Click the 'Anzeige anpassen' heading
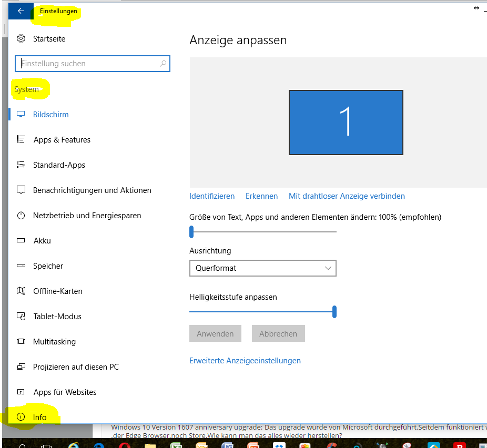 (238, 40)
